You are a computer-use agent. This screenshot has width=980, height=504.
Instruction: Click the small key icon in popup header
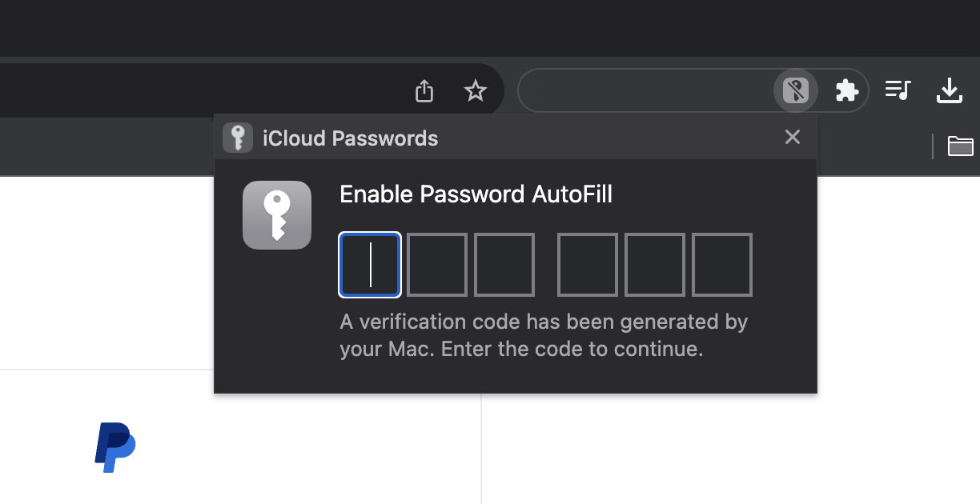click(x=238, y=138)
